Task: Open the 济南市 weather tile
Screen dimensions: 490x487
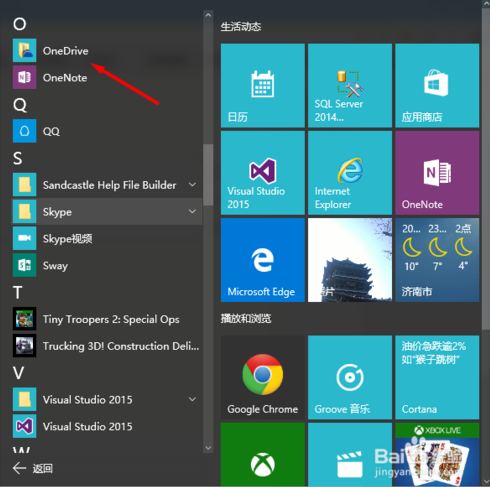Action: [437, 260]
